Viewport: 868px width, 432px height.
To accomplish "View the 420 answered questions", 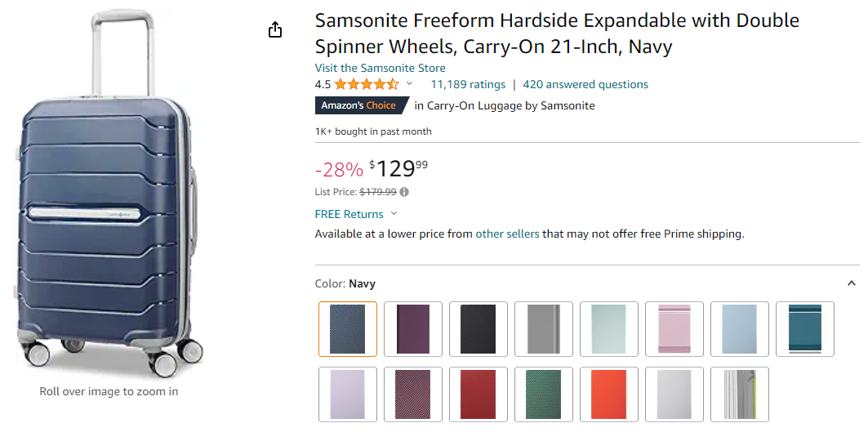I will click(585, 84).
